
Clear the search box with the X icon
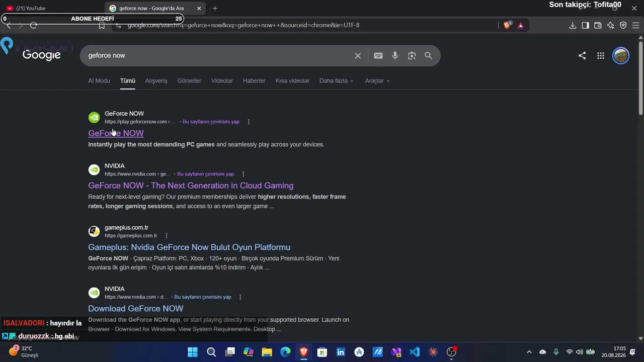click(x=358, y=56)
